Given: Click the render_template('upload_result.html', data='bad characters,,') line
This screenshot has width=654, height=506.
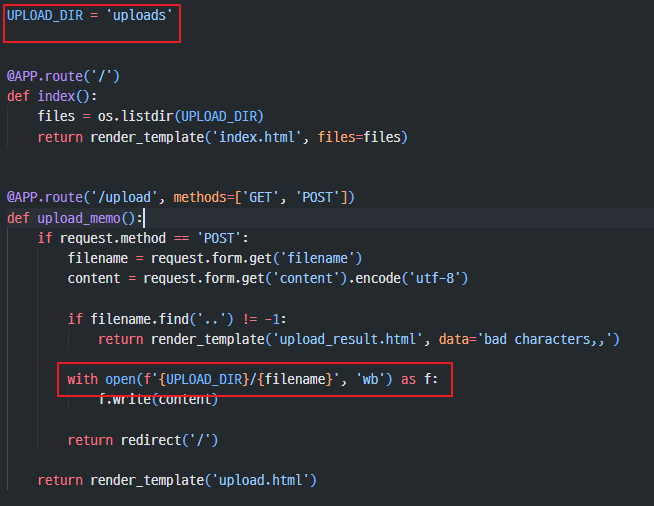Looking at the screenshot, I should [359, 339].
